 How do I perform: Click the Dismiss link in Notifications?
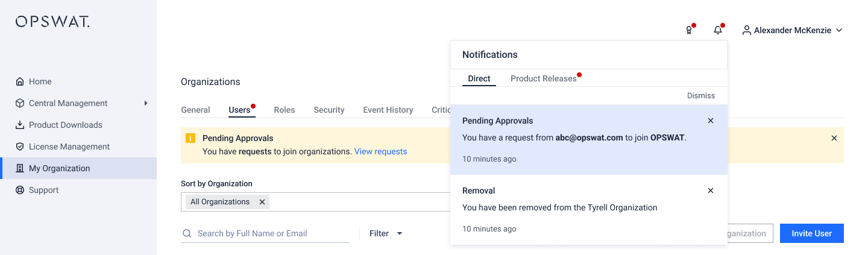700,95
